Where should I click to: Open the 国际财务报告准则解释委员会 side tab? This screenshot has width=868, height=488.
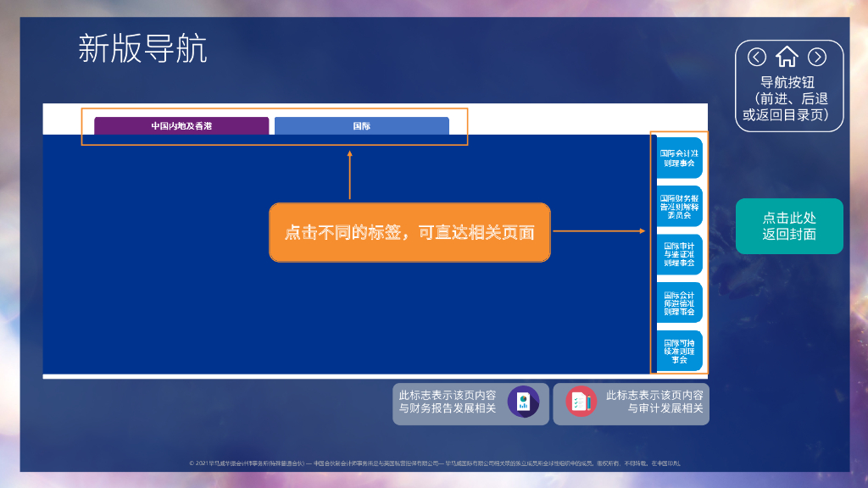679,207
